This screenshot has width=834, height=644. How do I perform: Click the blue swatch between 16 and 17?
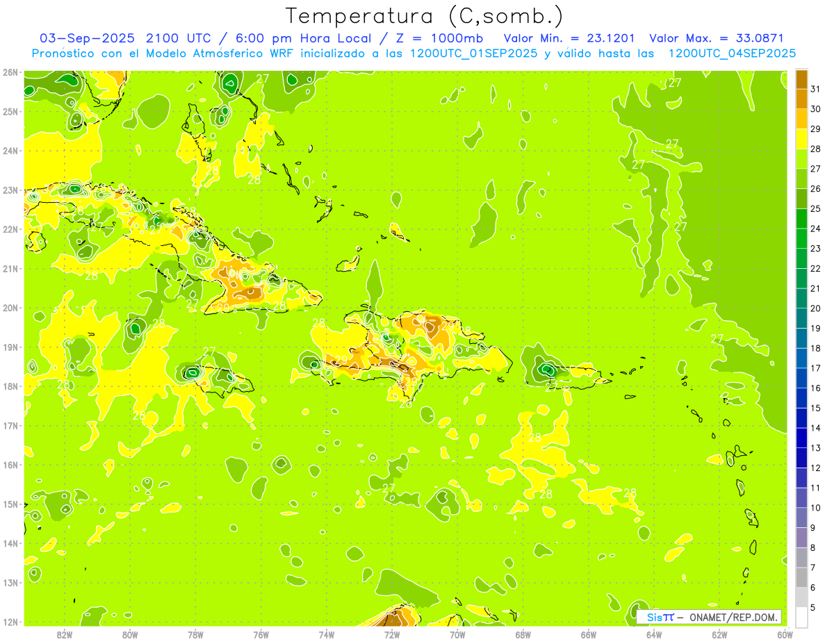pos(801,377)
